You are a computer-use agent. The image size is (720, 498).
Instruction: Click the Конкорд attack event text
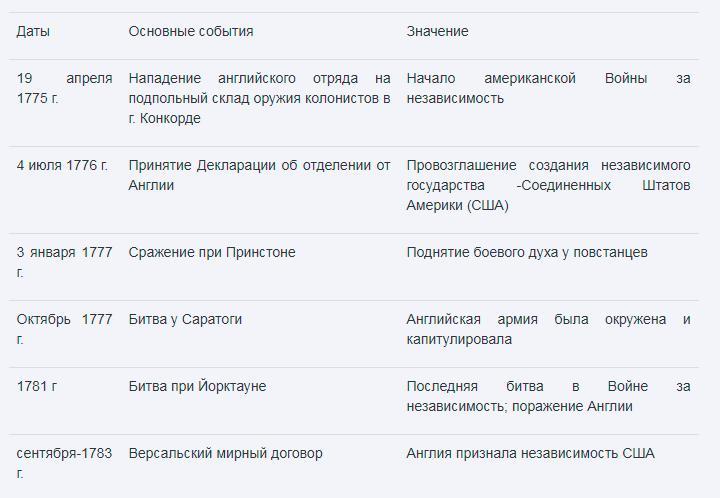259,98
